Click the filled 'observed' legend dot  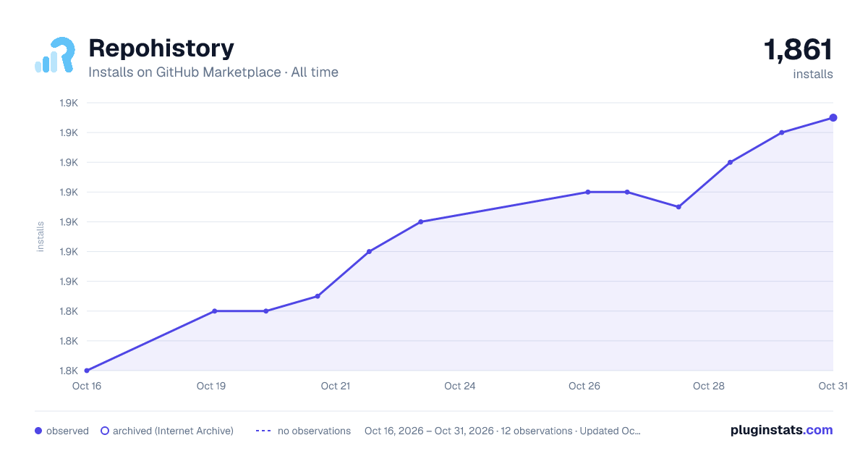pos(38,431)
